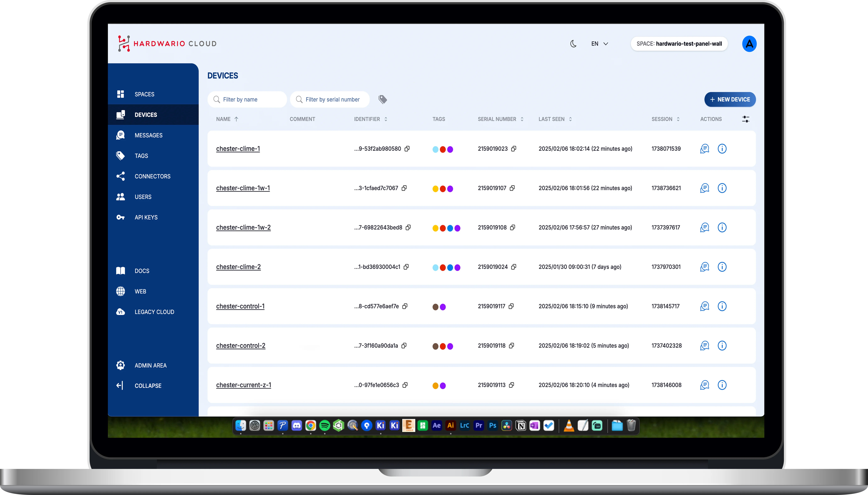Image resolution: width=868 pixels, height=495 pixels.
Task: Select DEVICES in the sidebar
Action: 153,115
